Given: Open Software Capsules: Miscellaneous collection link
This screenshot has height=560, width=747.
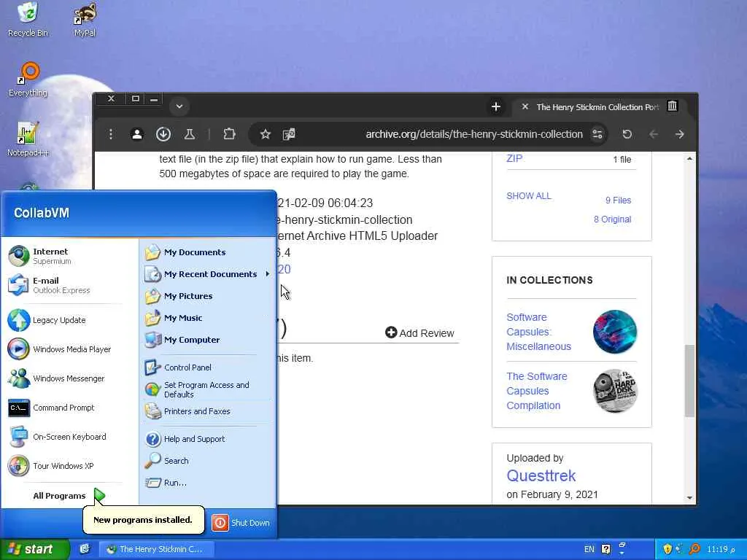Looking at the screenshot, I should tap(539, 332).
